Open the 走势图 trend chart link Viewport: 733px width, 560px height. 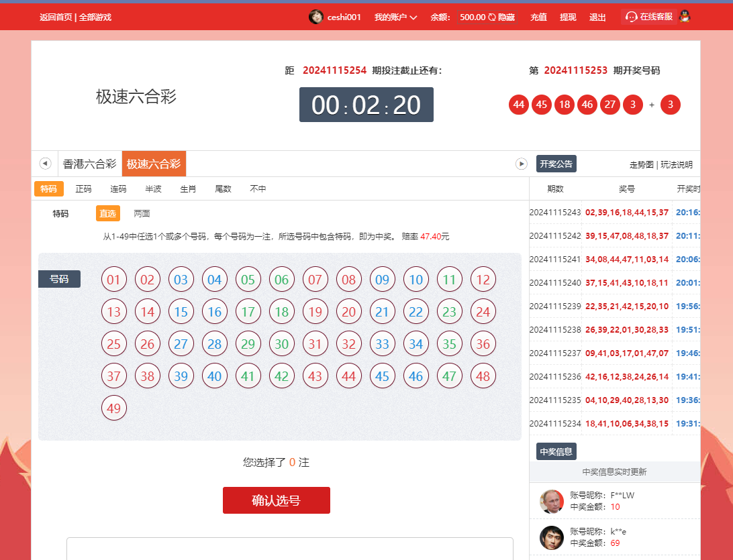click(641, 164)
